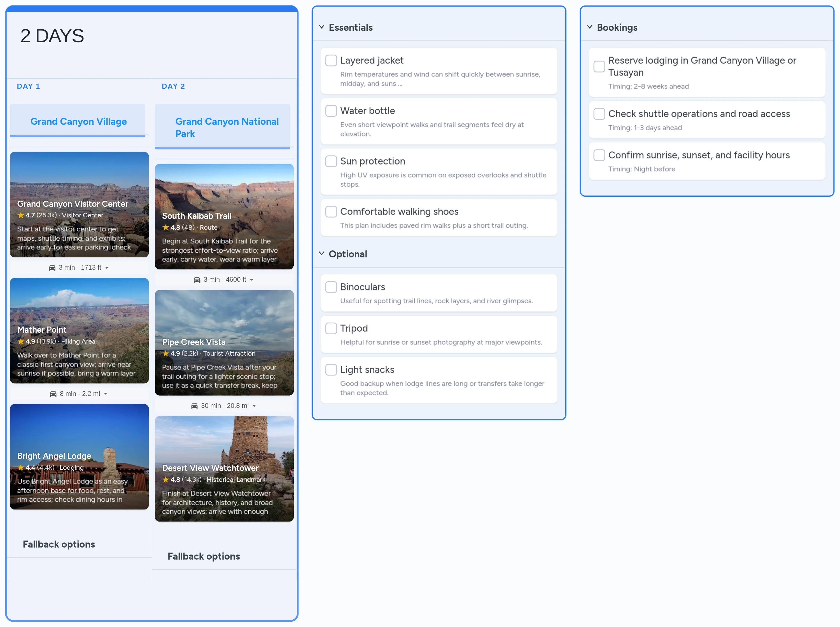Select the Grand Canyon National Park tab
This screenshot has height=627, width=840.
223,127
